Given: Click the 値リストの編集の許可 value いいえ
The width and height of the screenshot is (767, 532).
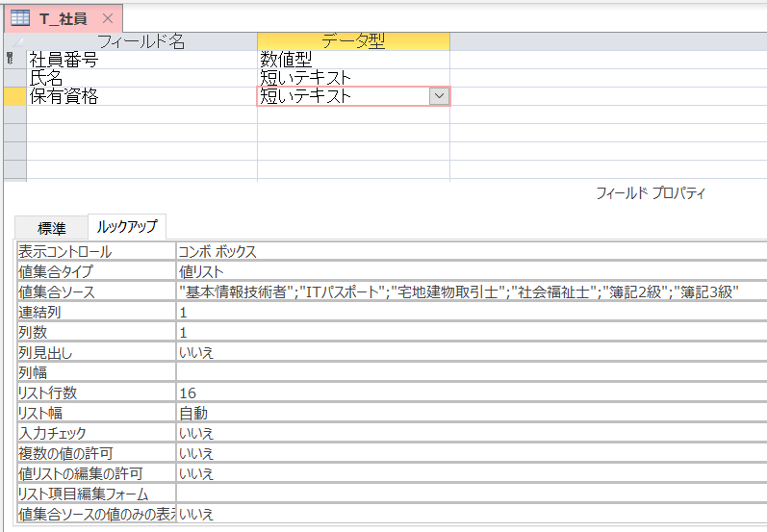Looking at the screenshot, I should pos(472,474).
